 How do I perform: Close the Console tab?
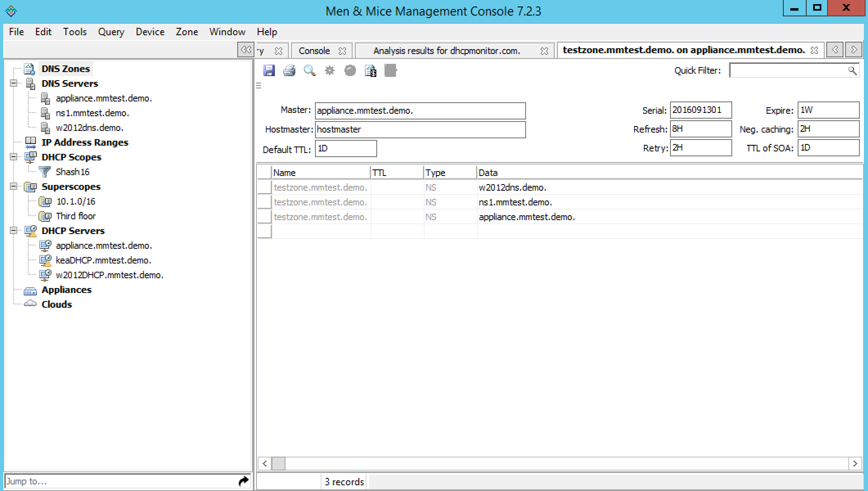[x=342, y=51]
